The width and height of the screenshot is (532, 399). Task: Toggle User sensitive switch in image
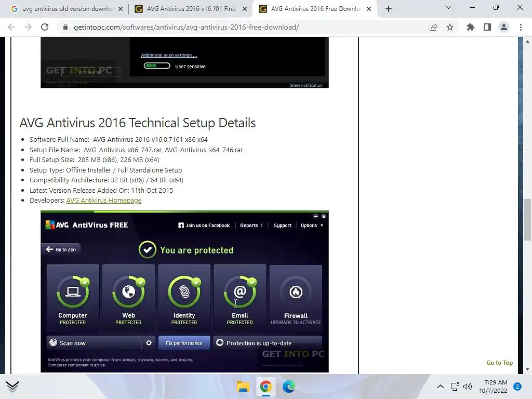pyautogui.click(x=157, y=65)
